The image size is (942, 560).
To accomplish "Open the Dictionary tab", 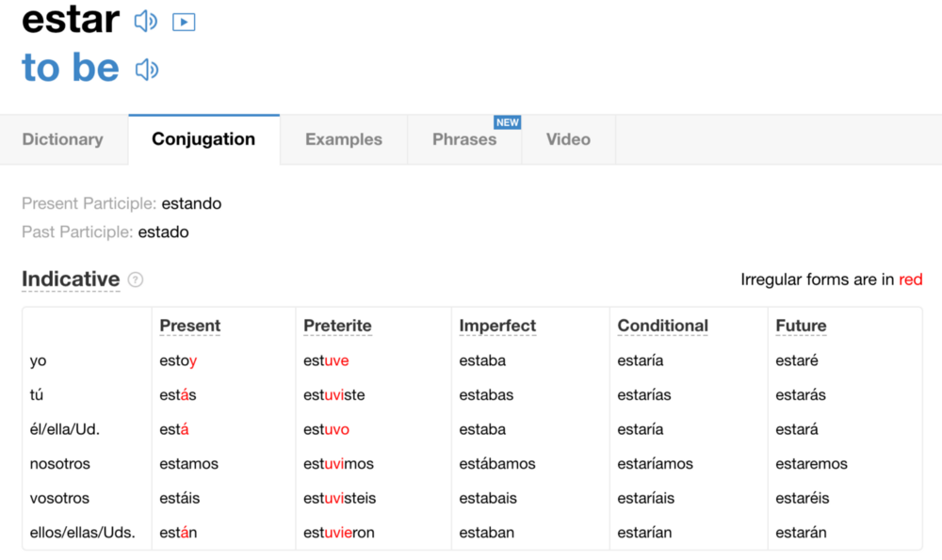I will pyautogui.click(x=63, y=139).
